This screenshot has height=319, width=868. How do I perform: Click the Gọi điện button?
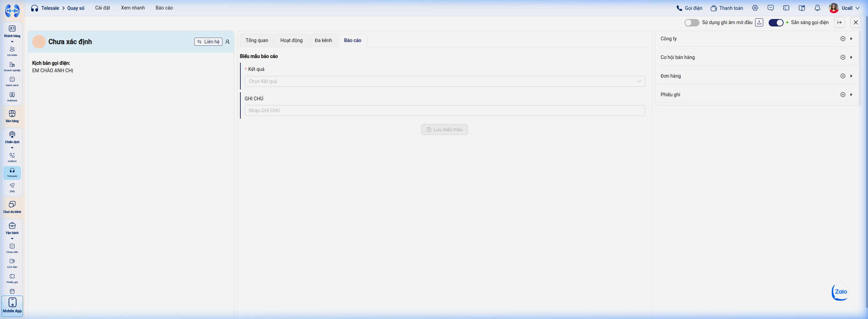tap(689, 8)
